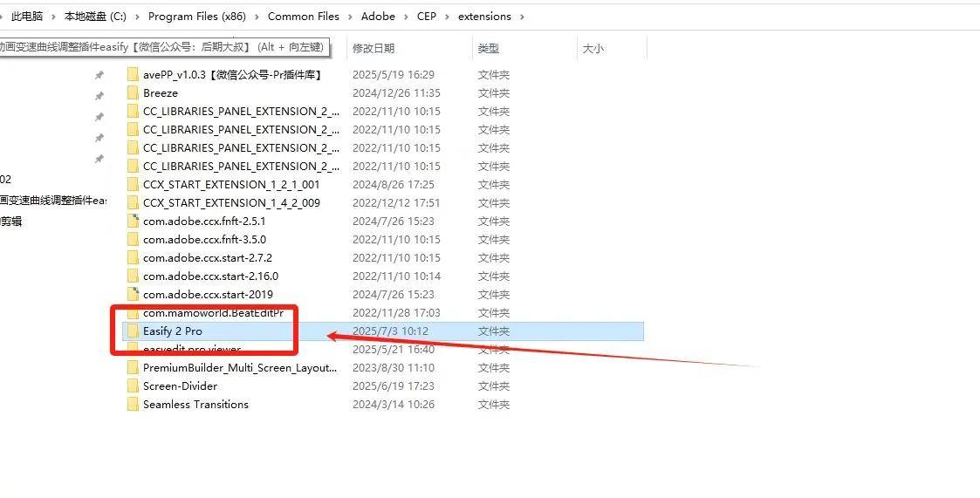
Task: Select the Seamless Transitions folder icon
Action: point(133,405)
